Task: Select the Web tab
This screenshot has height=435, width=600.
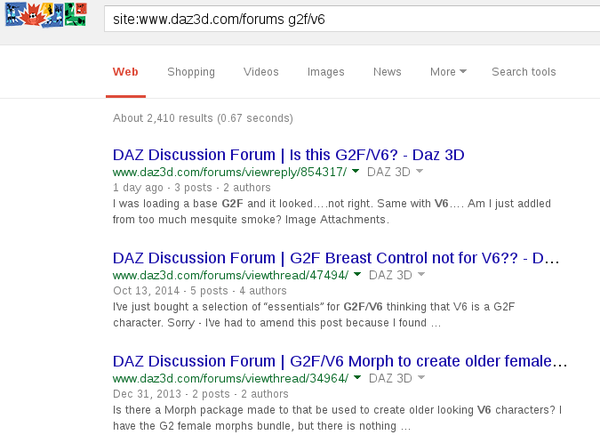Action: click(x=126, y=72)
